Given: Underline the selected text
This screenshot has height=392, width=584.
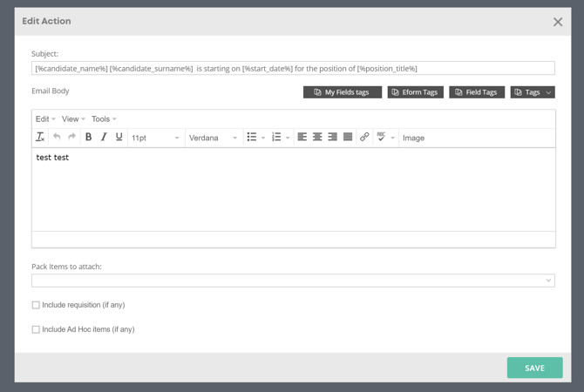Looking at the screenshot, I should pos(119,138).
